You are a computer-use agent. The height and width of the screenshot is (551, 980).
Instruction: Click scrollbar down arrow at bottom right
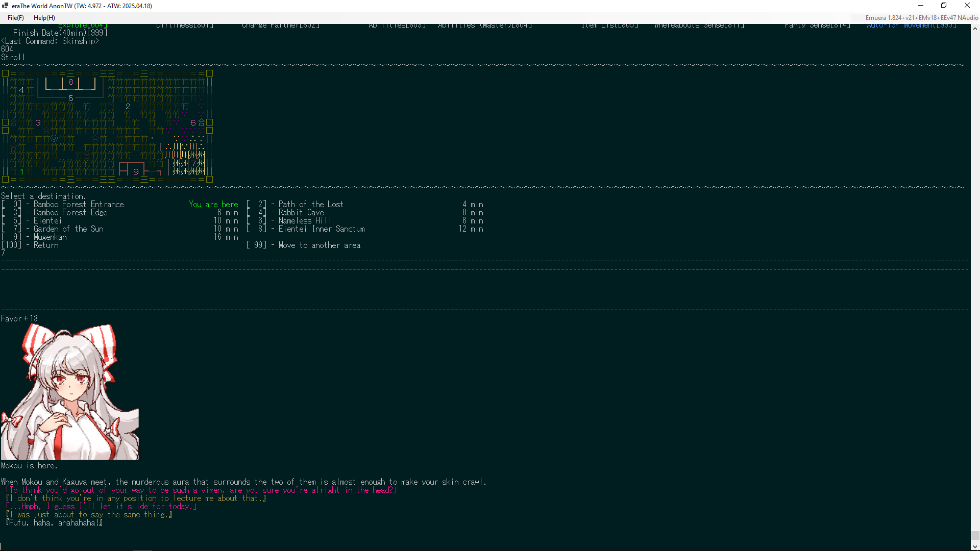pos(975,546)
